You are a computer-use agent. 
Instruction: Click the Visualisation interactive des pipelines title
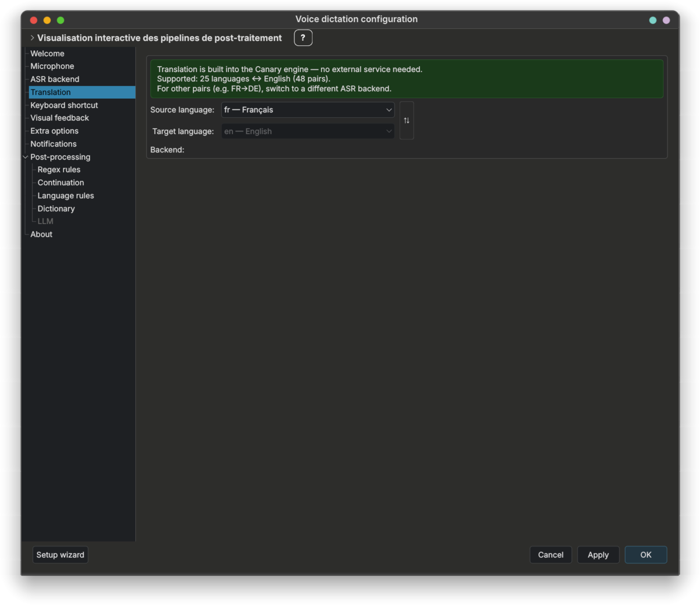[x=159, y=38]
